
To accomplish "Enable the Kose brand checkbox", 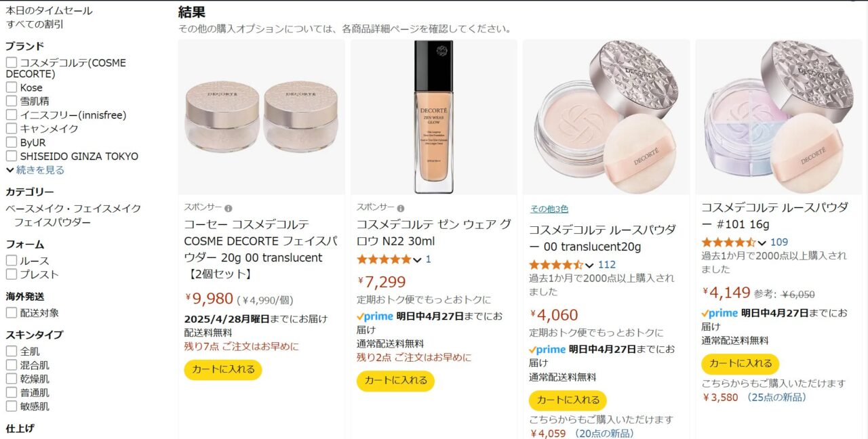I will (x=12, y=87).
